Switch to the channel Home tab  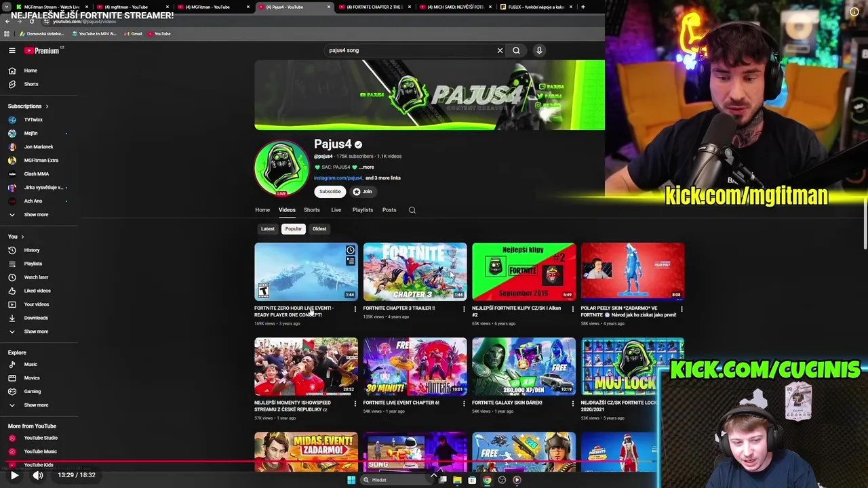[x=262, y=210]
